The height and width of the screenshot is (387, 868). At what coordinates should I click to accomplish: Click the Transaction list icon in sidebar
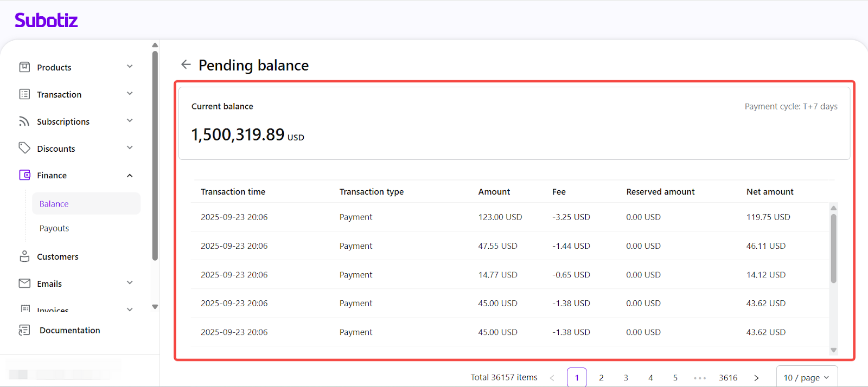pos(24,94)
